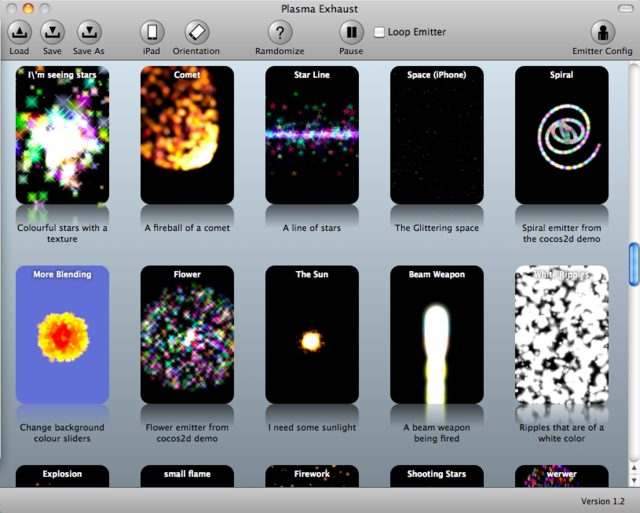640x513 pixels.
Task: Select the werwer emitter preset
Action: pos(562,476)
